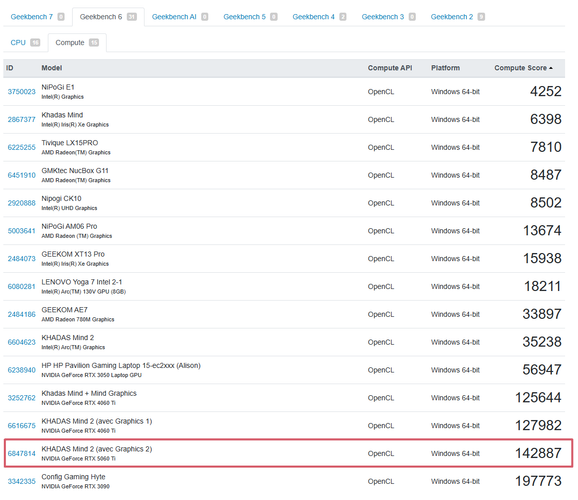Select the Geekbench 2 tab

[x=457, y=17]
